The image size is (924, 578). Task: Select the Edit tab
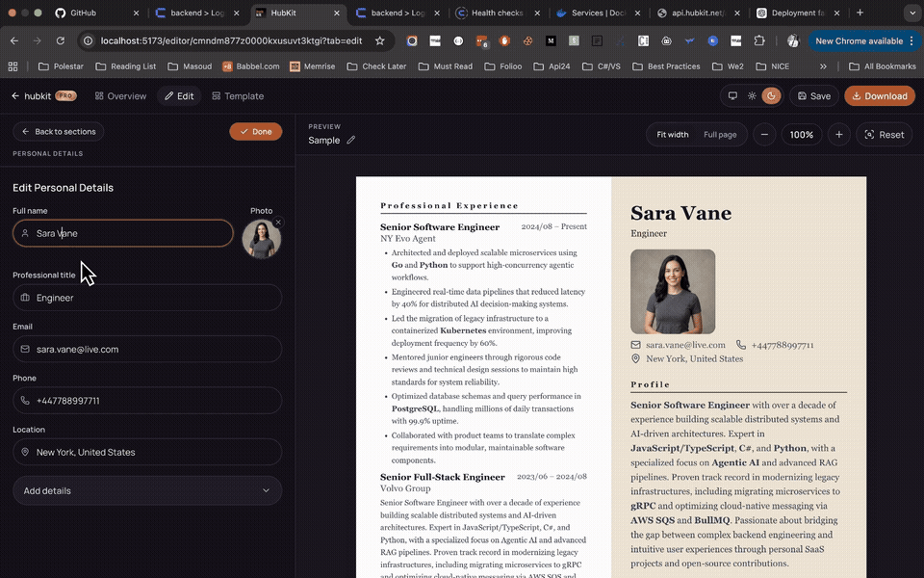pyautogui.click(x=179, y=96)
